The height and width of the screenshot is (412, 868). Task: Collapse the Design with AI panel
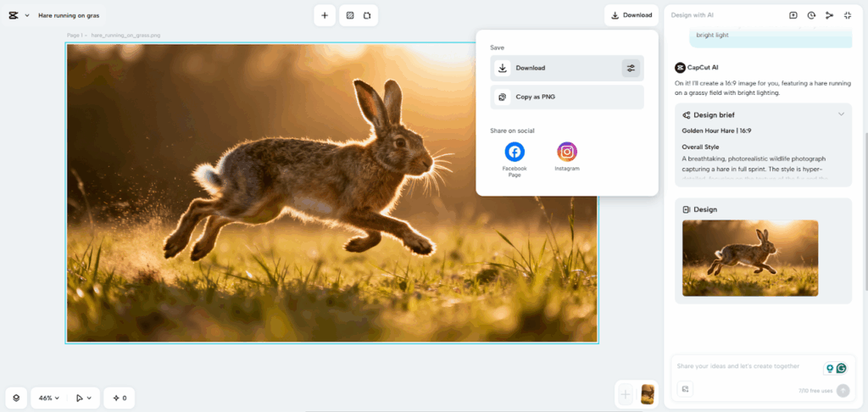(x=848, y=15)
